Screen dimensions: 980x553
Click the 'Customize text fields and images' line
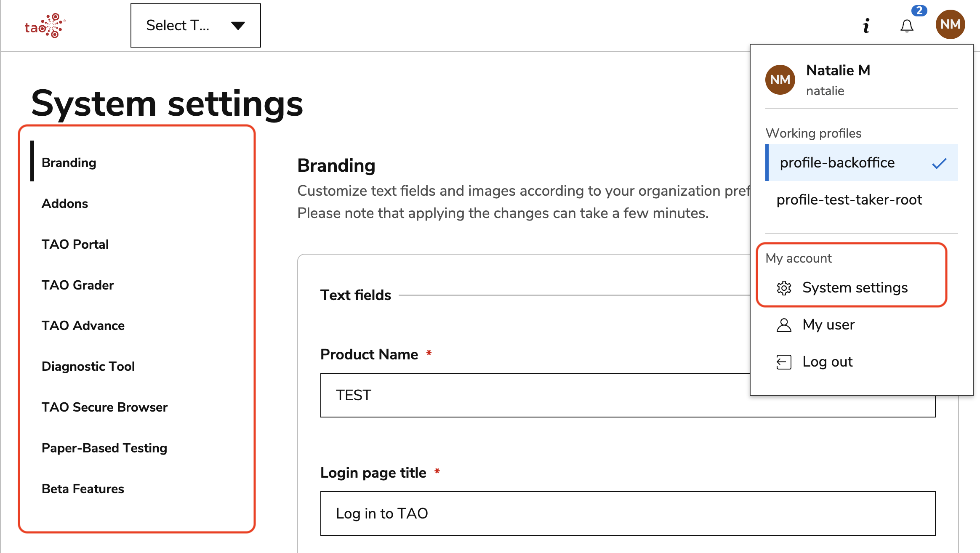point(524,191)
